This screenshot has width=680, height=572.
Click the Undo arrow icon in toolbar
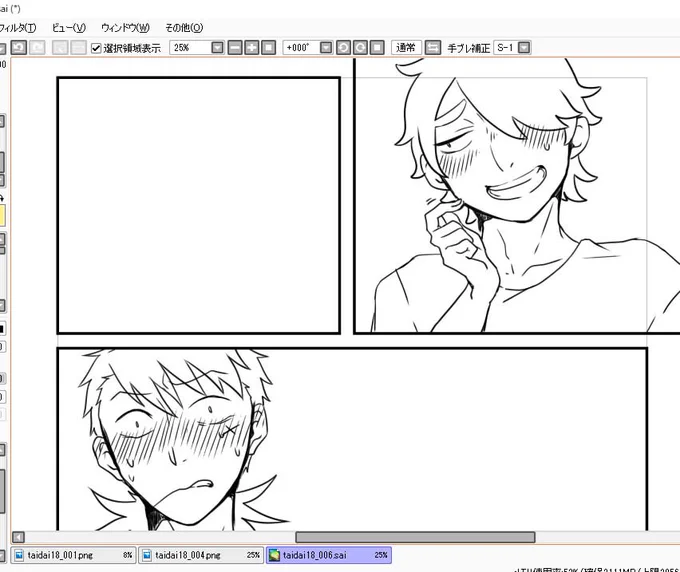click(19, 47)
